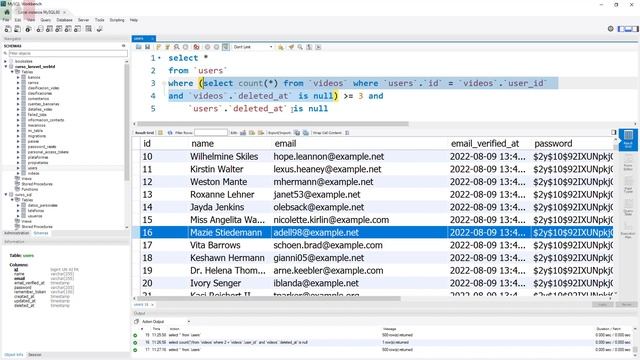Switch to the Schemas tab
Viewport: 640px width, 360px height.
[41, 233]
